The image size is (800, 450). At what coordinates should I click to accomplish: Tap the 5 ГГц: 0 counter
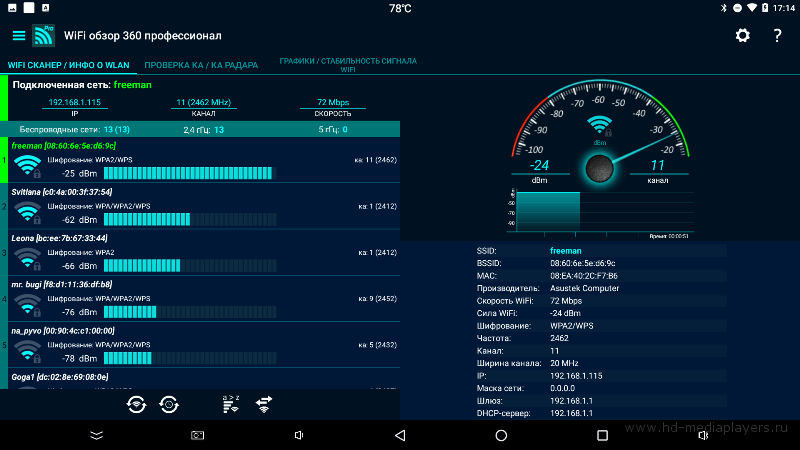pyautogui.click(x=333, y=130)
